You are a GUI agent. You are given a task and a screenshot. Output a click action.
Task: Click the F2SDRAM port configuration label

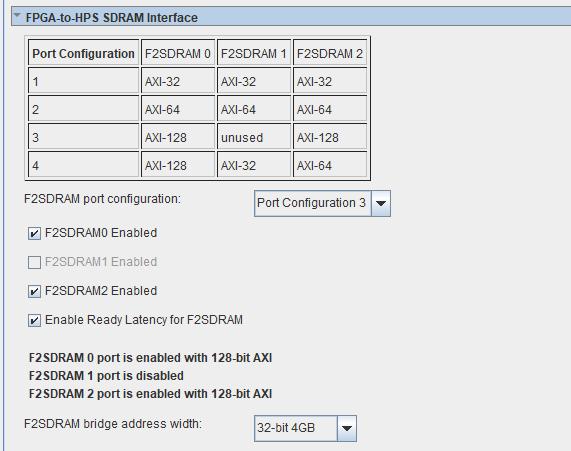coord(102,199)
